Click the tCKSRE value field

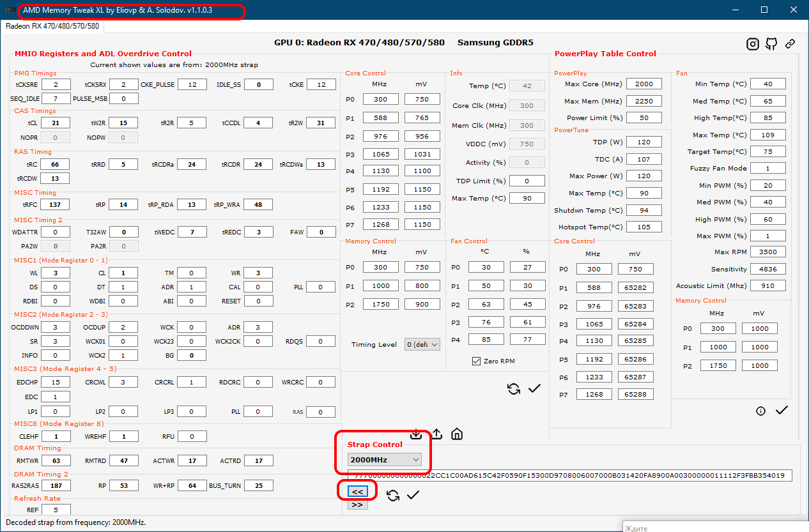tap(57, 84)
